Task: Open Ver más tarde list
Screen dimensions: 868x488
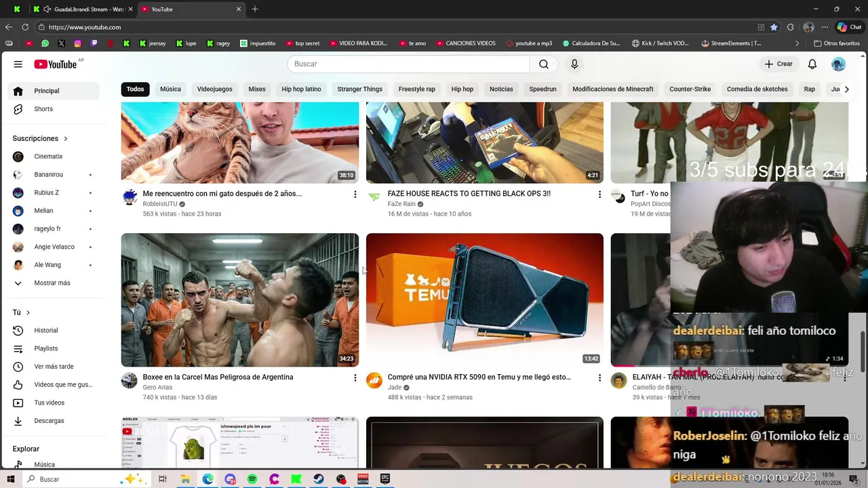Action: click(54, 367)
